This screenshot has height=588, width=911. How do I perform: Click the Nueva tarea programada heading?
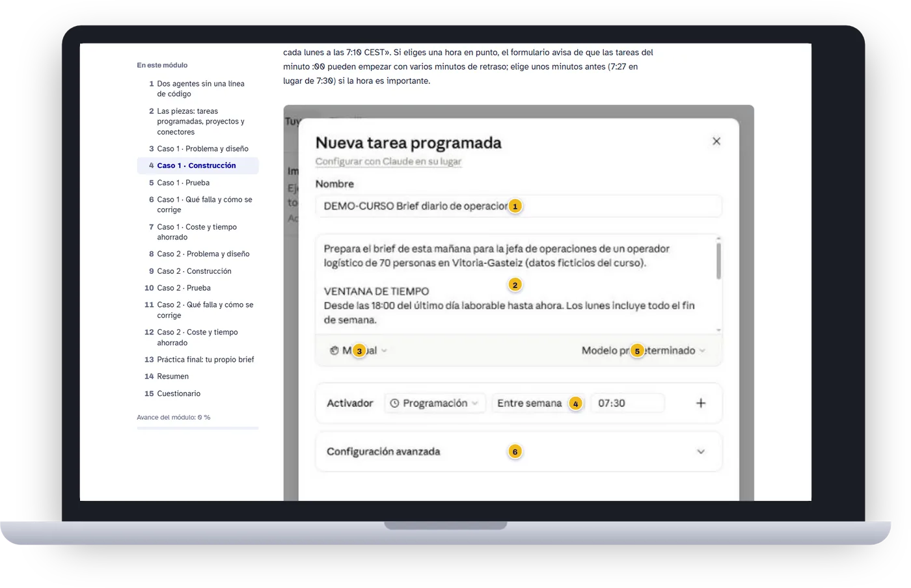pos(409,142)
